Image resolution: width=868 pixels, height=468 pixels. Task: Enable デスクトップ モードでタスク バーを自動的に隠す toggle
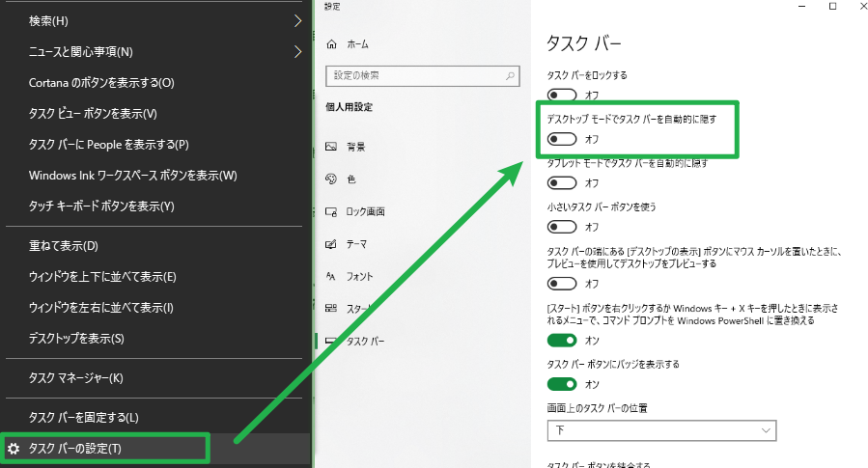(562, 140)
